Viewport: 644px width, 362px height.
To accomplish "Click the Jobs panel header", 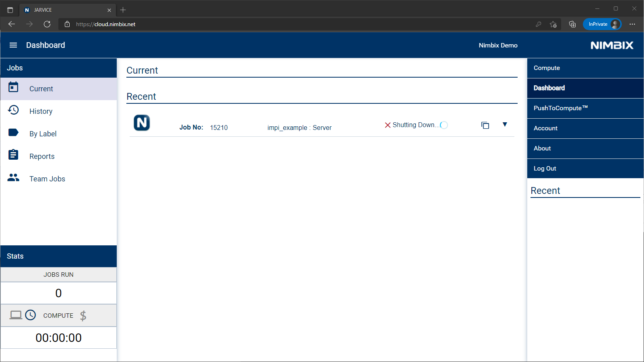I will pyautogui.click(x=59, y=68).
